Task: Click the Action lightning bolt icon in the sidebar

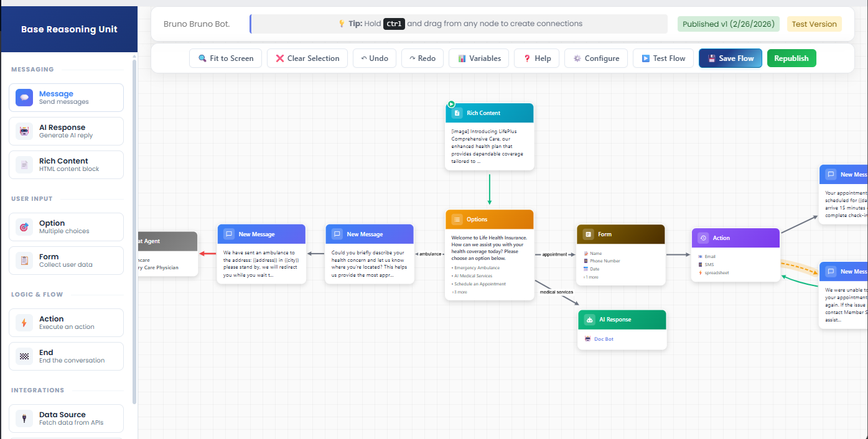Action: coord(24,323)
